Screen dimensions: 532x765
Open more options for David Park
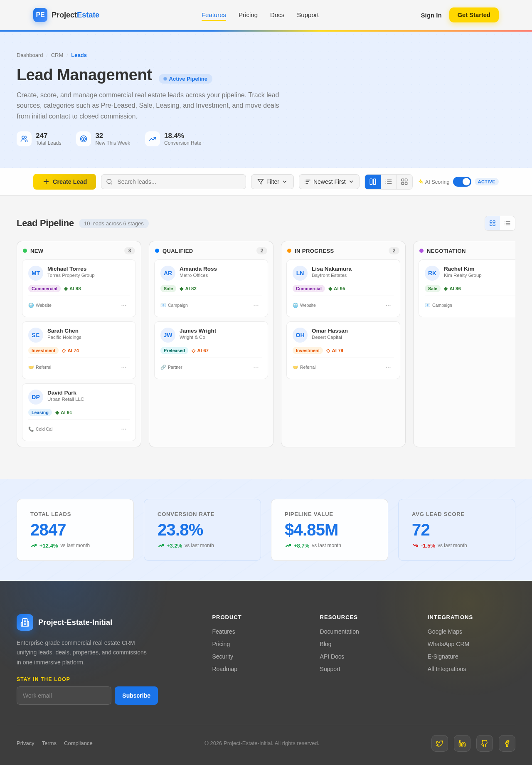124,429
